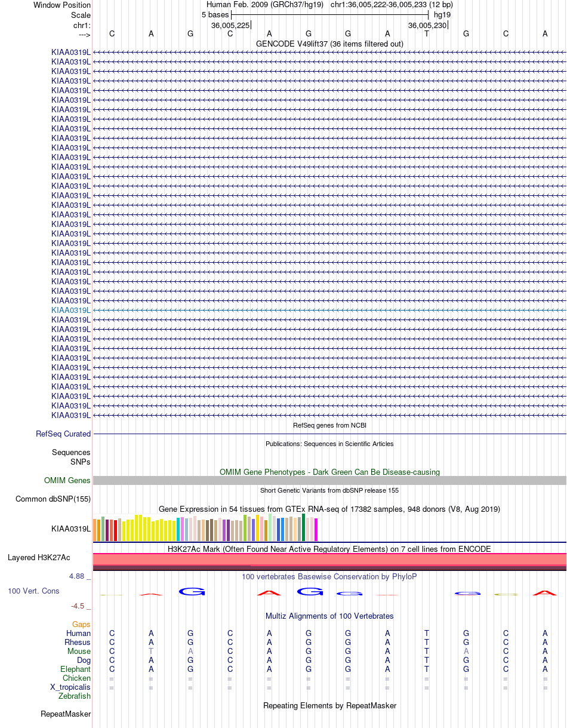Click the hg19 label beside the scale bar
Image resolution: width=567 pixels, height=728 pixels.
pos(442,14)
